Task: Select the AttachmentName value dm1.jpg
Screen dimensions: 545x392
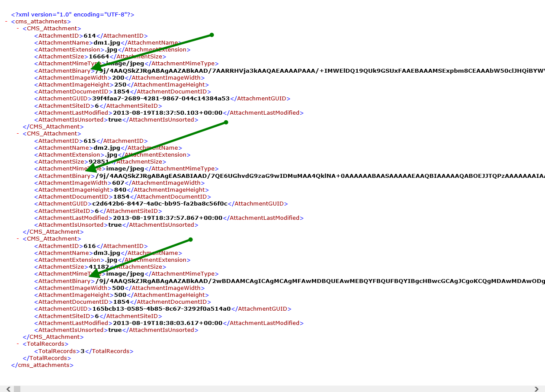Action: 107,42
